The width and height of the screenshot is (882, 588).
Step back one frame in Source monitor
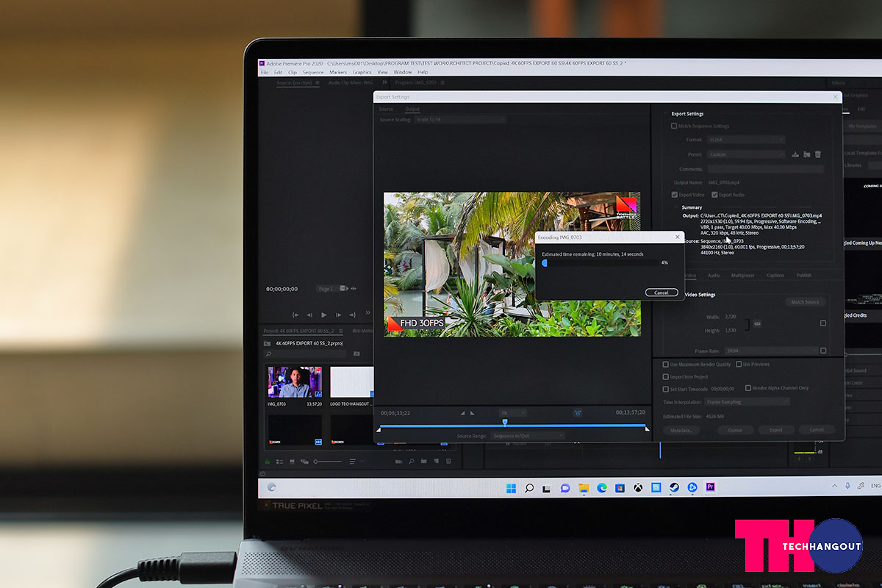coord(309,315)
